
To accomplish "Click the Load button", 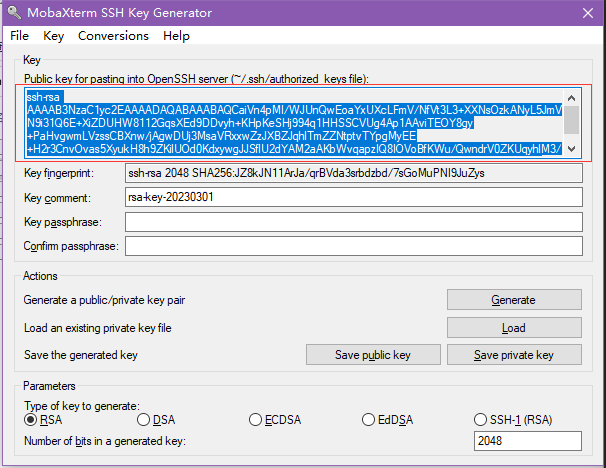I will (514, 328).
